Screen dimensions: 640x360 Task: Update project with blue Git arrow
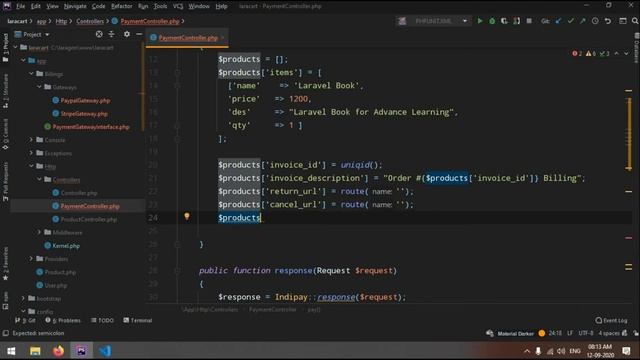(x=558, y=21)
